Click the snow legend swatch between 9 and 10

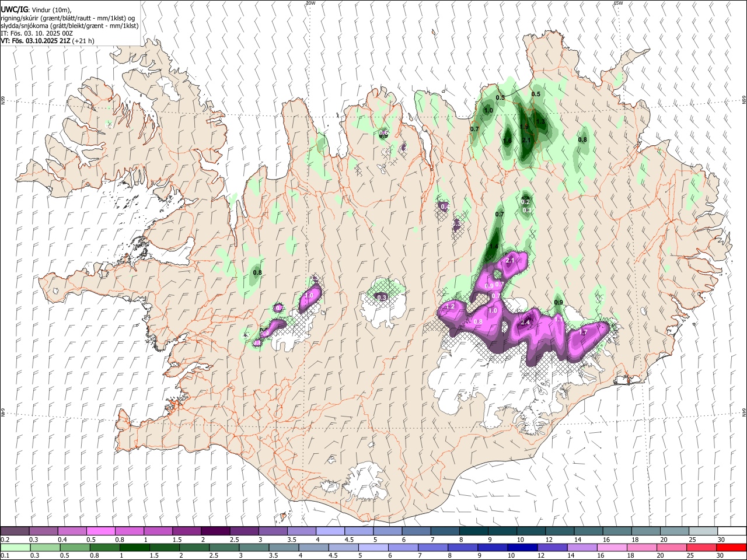501,531
